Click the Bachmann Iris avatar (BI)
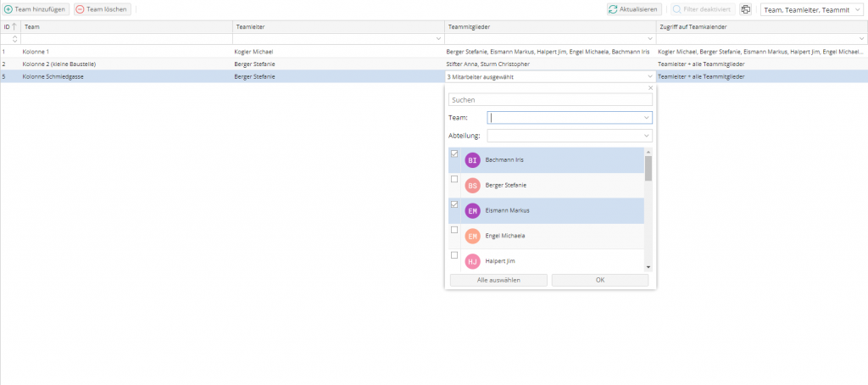This screenshot has width=868, height=385. tap(473, 160)
